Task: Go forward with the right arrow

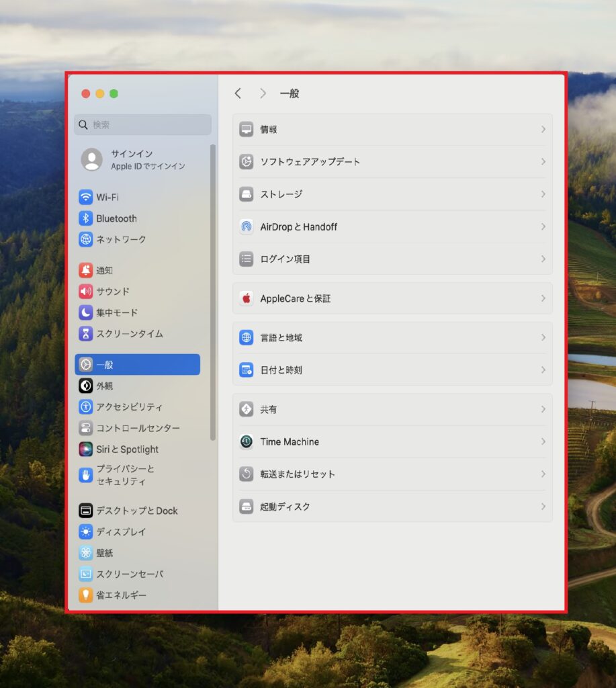Action: pyautogui.click(x=263, y=93)
